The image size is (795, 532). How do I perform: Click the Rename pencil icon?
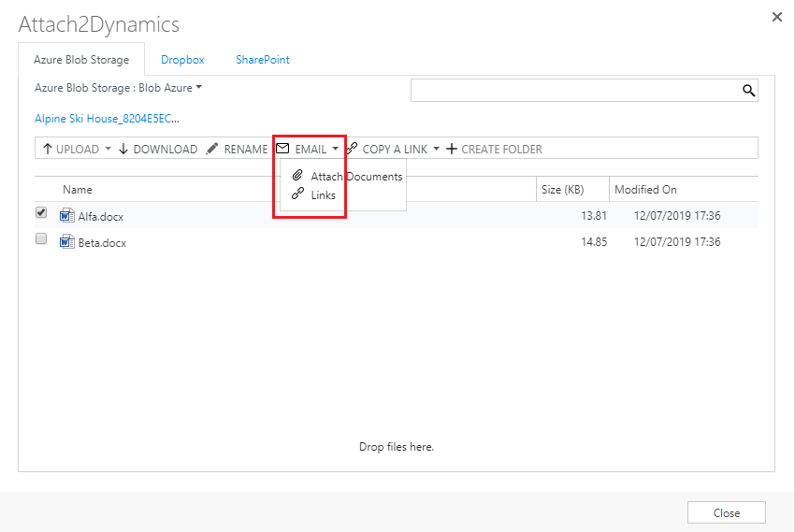[212, 149]
